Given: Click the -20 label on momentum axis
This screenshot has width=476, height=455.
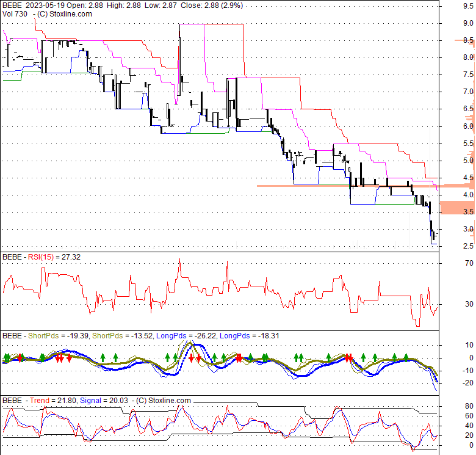Looking at the screenshot, I should pos(468,383).
